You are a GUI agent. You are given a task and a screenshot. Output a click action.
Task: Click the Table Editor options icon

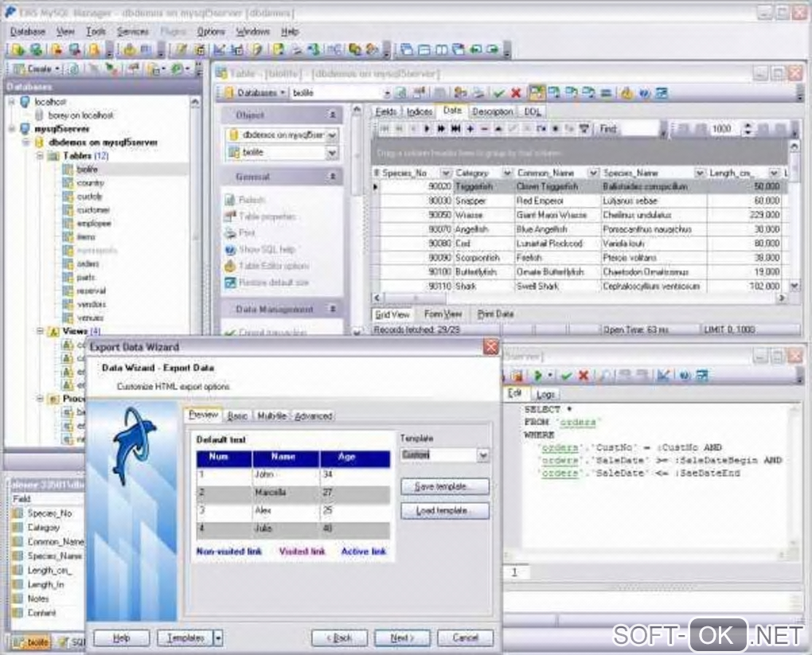230,266
